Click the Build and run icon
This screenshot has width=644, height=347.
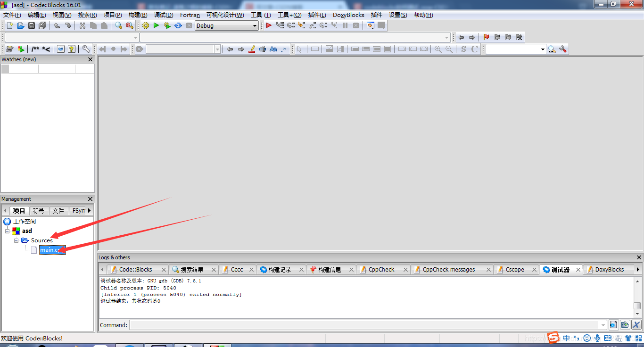point(167,25)
